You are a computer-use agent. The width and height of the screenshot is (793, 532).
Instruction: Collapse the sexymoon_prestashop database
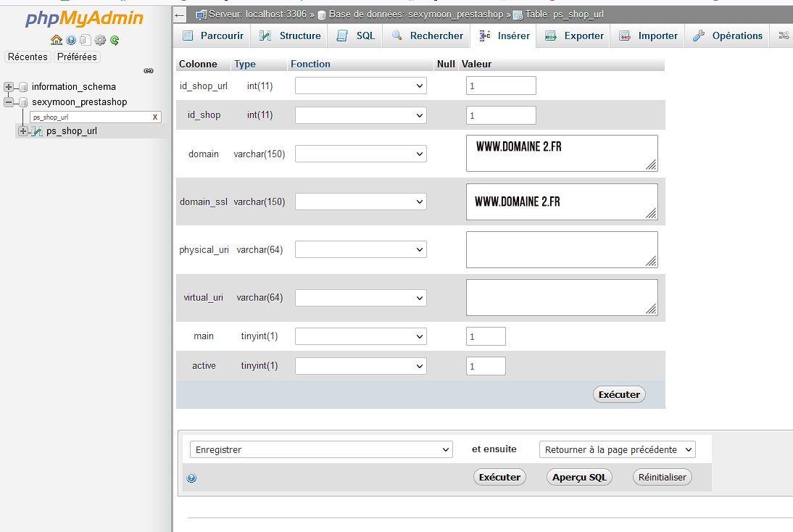(x=9, y=102)
